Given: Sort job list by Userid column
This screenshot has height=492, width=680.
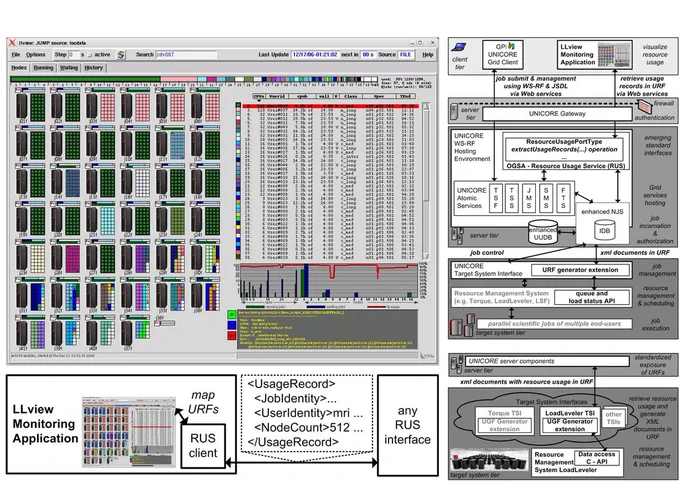Looking at the screenshot, I should click(277, 96).
